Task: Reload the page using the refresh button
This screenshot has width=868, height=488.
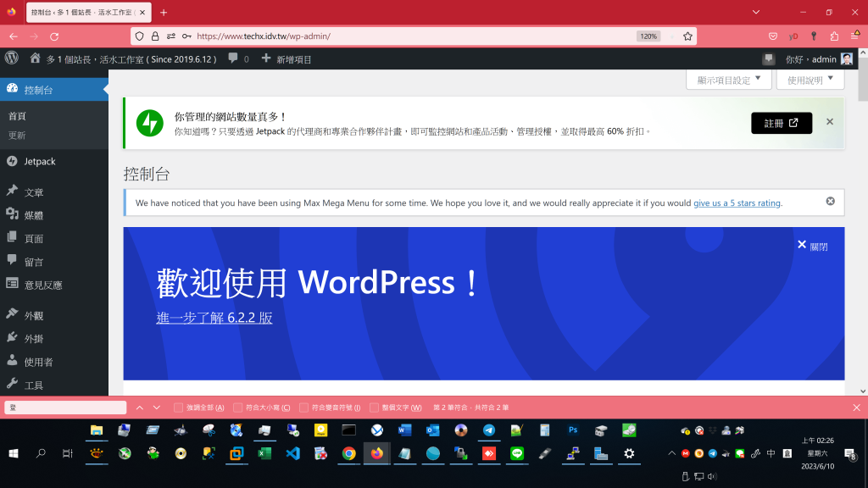Action: (54, 36)
